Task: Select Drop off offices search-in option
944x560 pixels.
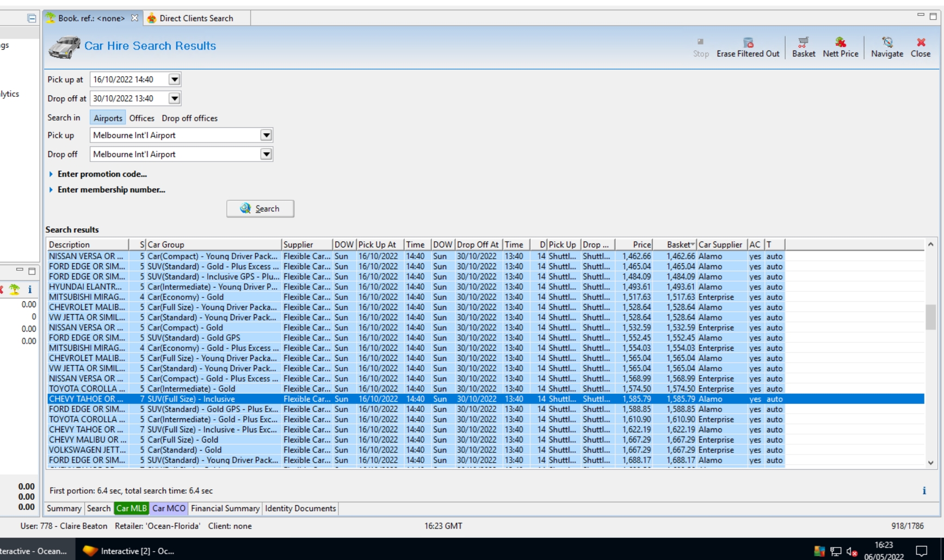Action: (x=189, y=118)
